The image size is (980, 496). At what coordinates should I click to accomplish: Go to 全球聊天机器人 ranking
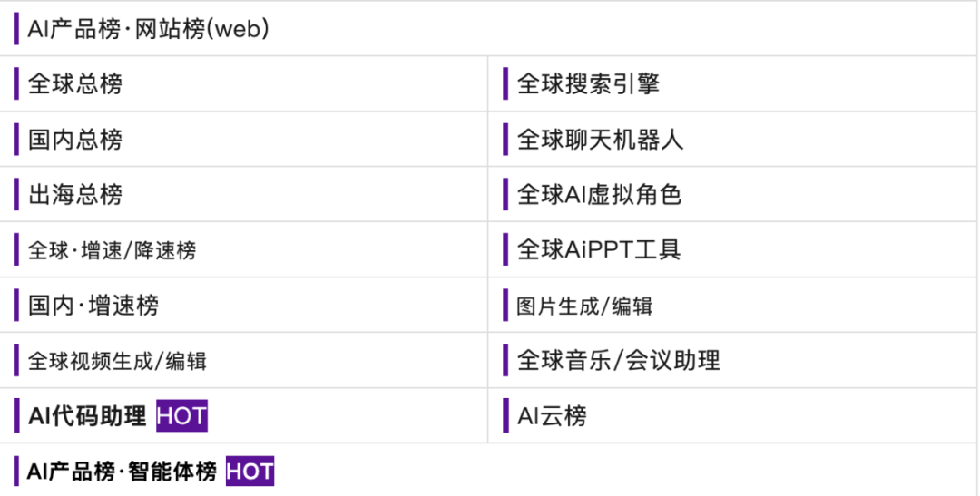[600, 139]
